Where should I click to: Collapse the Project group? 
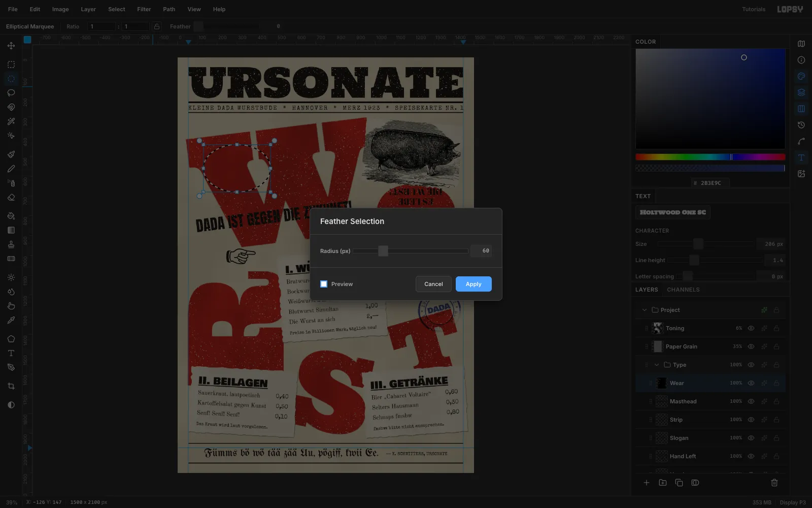pos(645,310)
